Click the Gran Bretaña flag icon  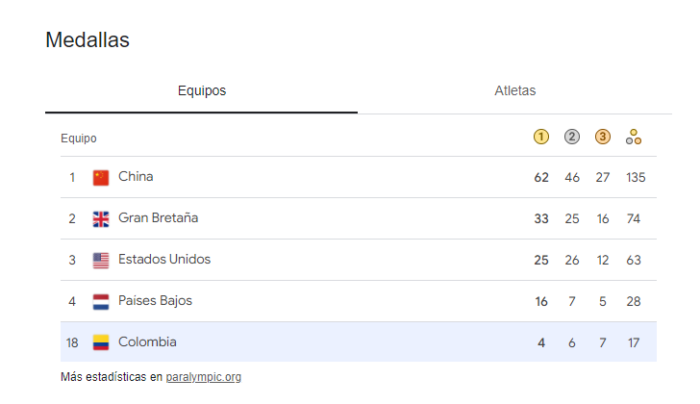coord(101,219)
